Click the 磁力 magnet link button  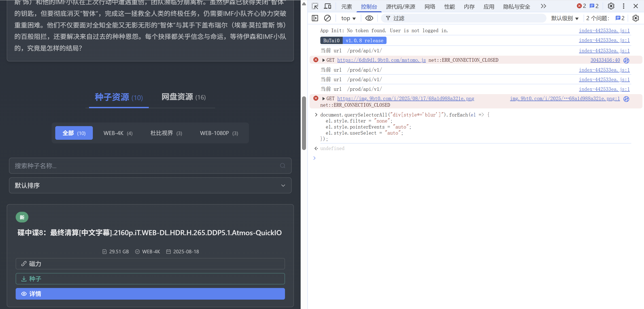(150, 264)
